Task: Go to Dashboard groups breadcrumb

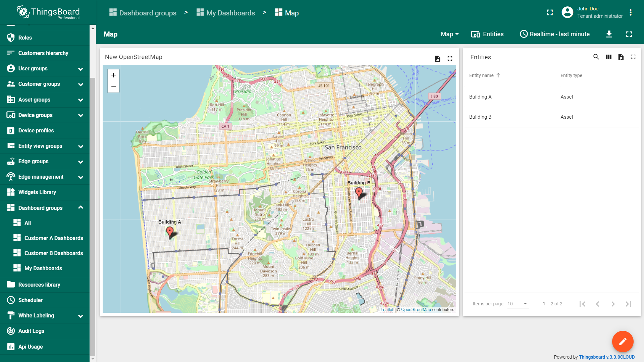Action: pyautogui.click(x=143, y=13)
